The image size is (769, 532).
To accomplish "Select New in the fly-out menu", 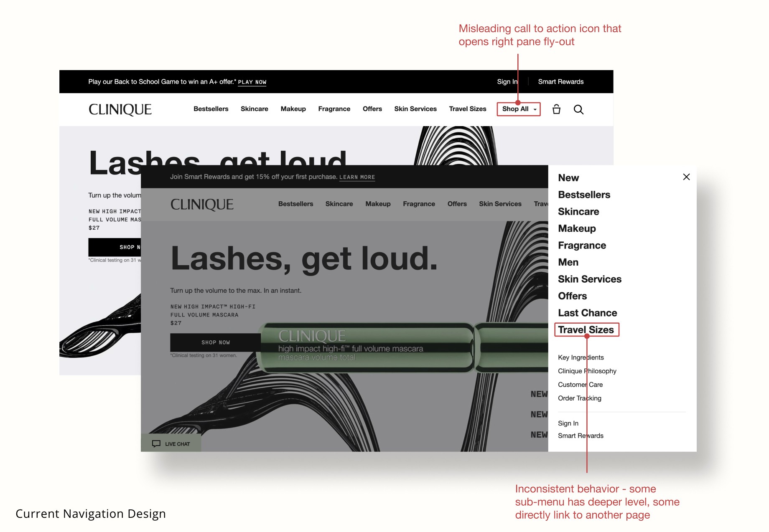I will click(x=568, y=178).
